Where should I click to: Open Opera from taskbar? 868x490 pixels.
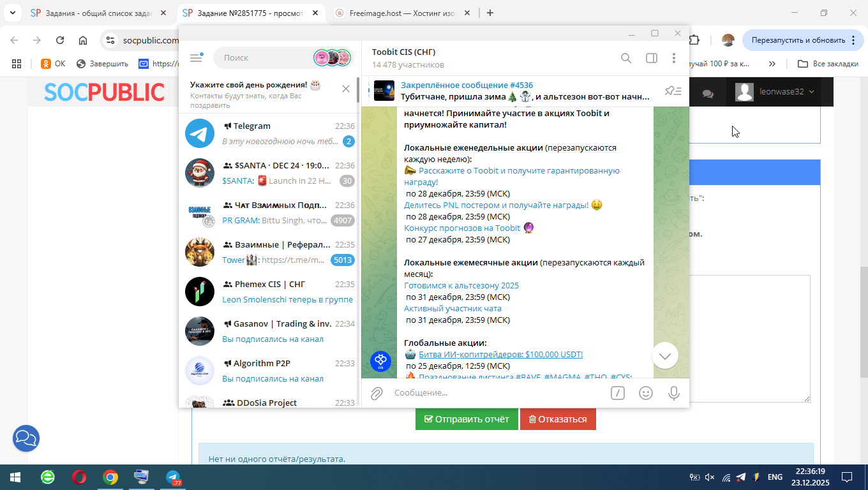click(x=79, y=477)
